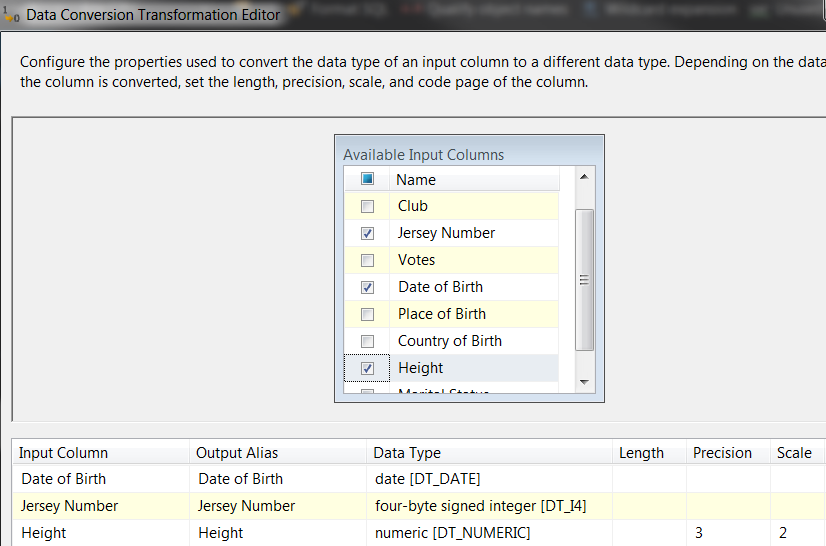This screenshot has width=826, height=546.
Task: Toggle the select-all columns header checkbox
Action: [367, 179]
